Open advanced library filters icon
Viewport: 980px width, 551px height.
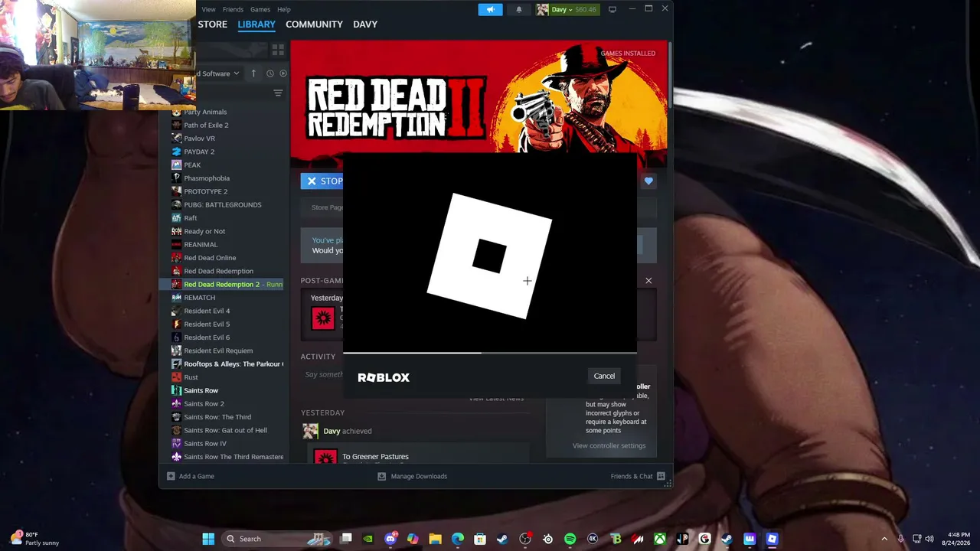point(278,93)
